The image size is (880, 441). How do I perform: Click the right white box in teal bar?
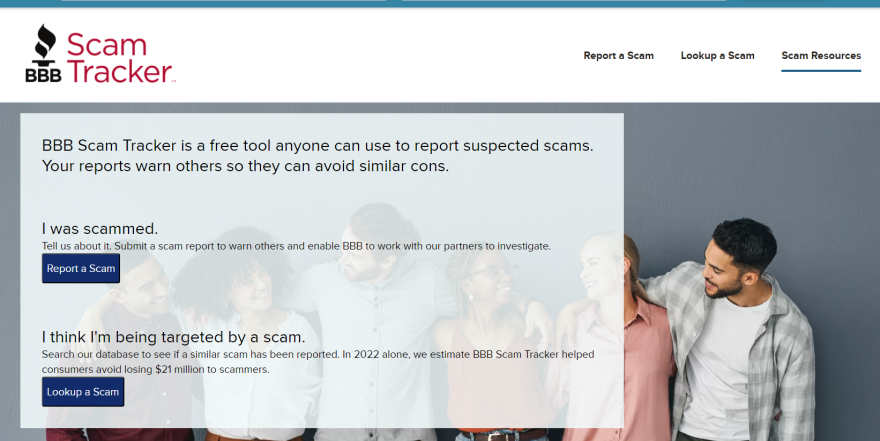(x=563, y=1)
